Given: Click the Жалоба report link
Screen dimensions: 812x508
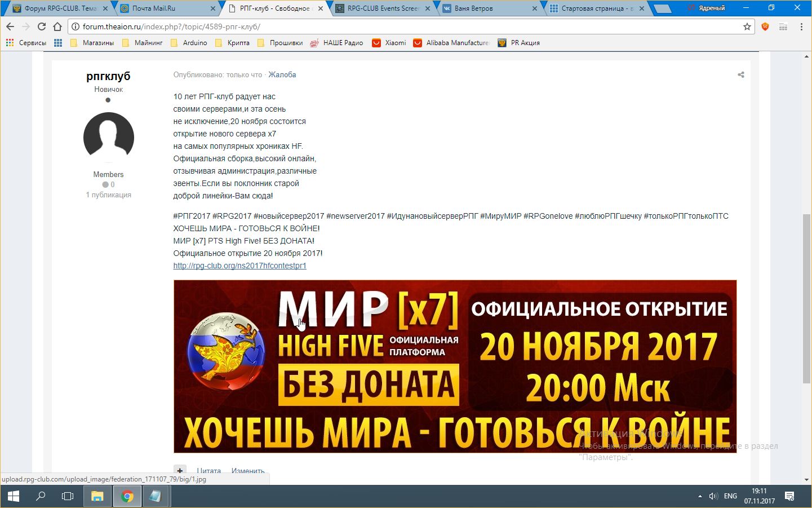Looking at the screenshot, I should coord(282,74).
